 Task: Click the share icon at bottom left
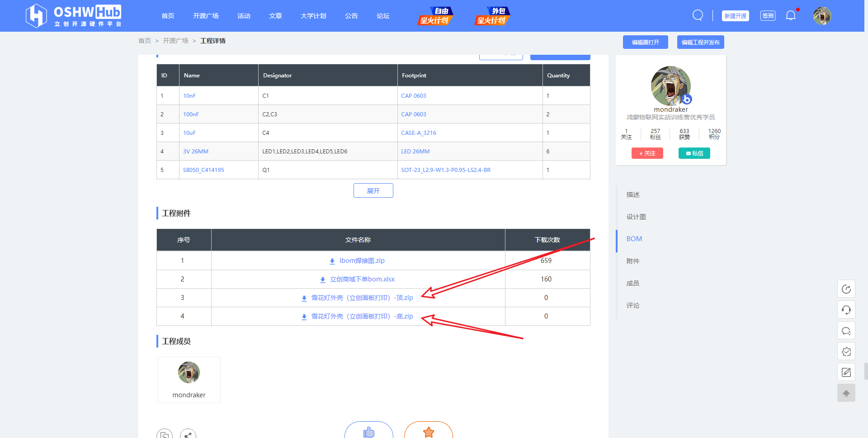click(x=188, y=434)
